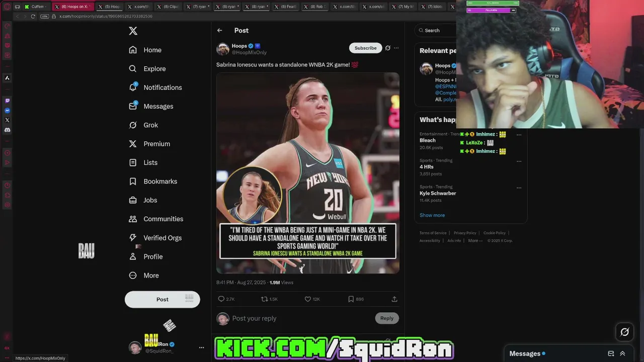Image resolution: width=644 pixels, height=362 pixels.
Task: Open the Sabrina Ionescu post image
Action: pos(308,173)
